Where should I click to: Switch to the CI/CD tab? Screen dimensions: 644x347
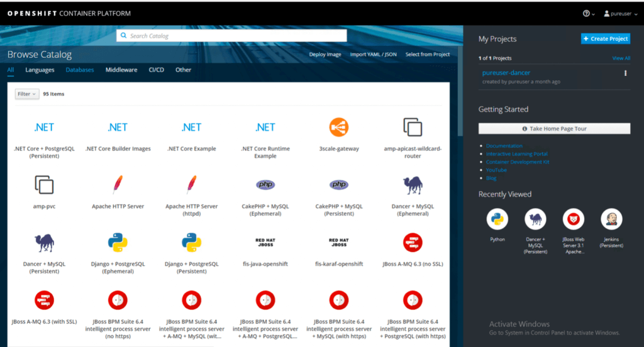156,70
